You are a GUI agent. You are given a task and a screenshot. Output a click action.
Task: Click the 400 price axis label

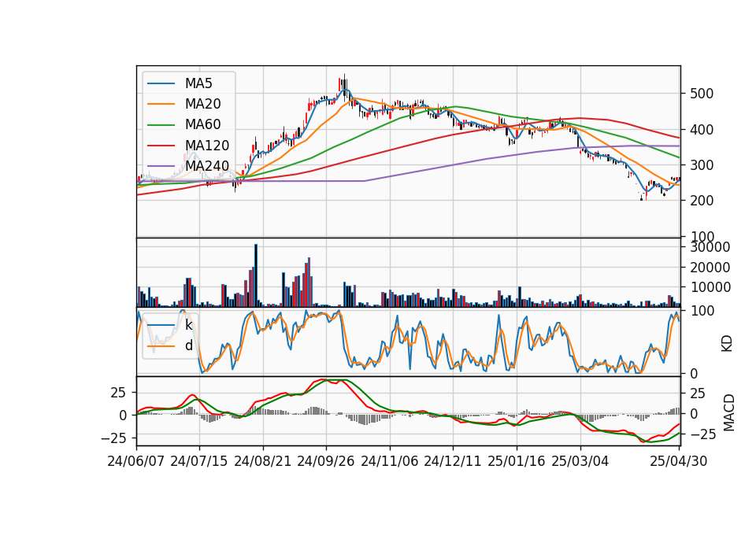pos(702,130)
